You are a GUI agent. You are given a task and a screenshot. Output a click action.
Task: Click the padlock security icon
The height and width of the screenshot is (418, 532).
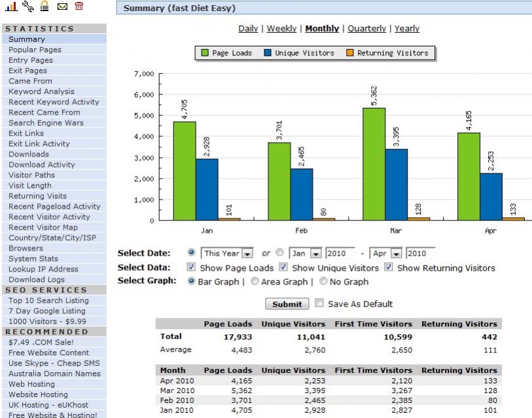(x=44, y=7)
